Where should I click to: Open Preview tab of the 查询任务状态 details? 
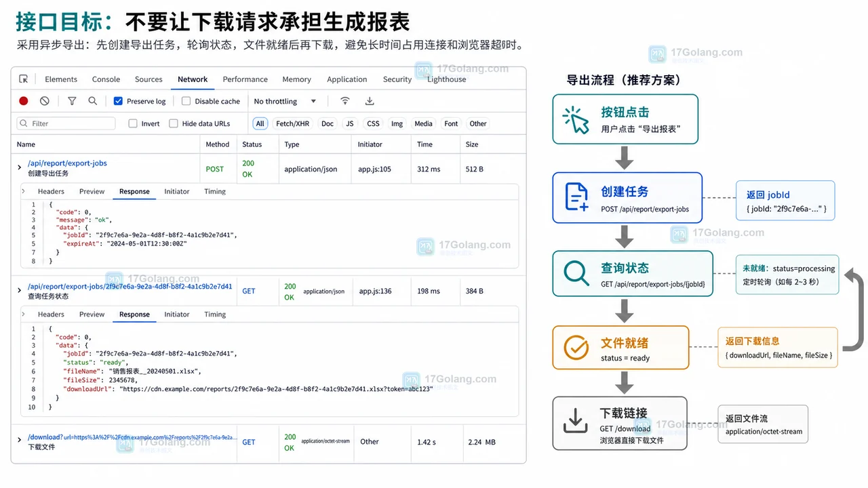click(92, 314)
